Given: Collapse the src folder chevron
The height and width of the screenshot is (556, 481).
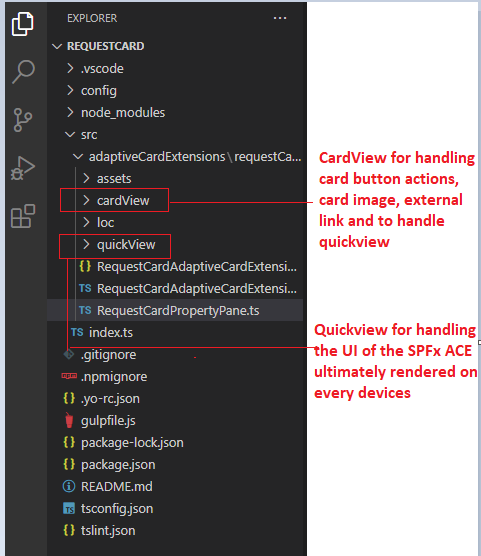Looking at the screenshot, I should click(70, 134).
